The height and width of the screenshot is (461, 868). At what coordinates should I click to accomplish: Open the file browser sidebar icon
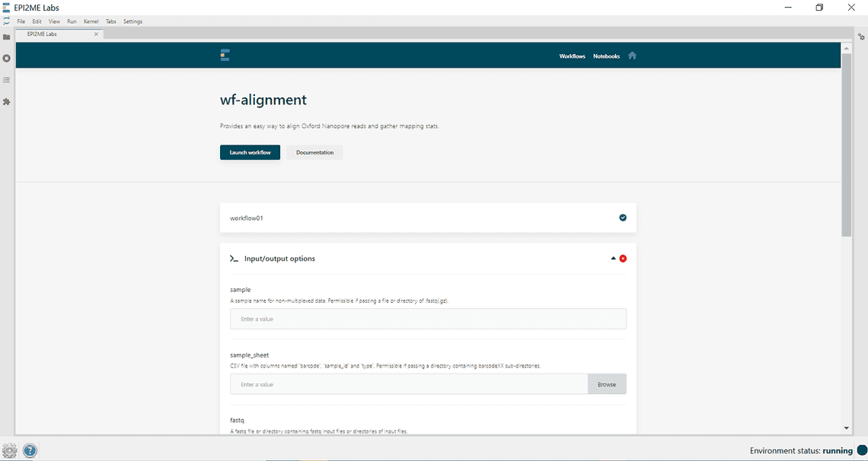click(x=7, y=37)
